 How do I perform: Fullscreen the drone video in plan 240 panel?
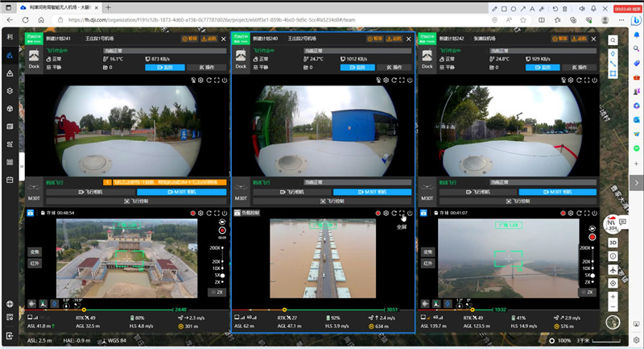point(402,213)
